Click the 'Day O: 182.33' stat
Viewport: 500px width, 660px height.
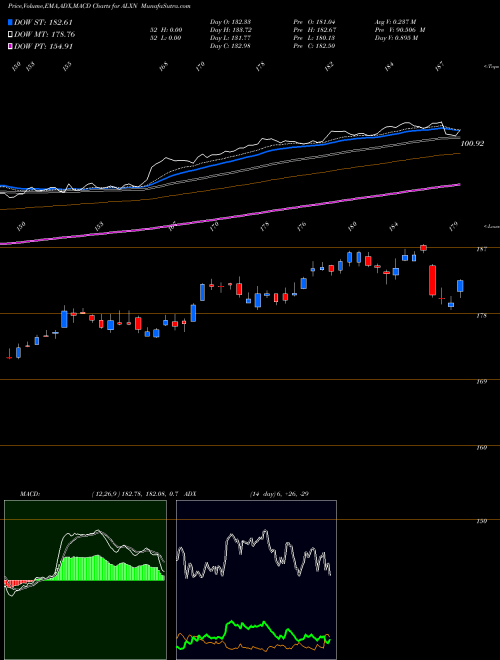pyautogui.click(x=230, y=22)
